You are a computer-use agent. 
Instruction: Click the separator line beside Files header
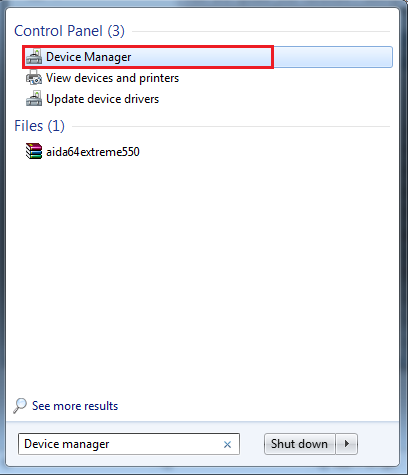coord(231,126)
